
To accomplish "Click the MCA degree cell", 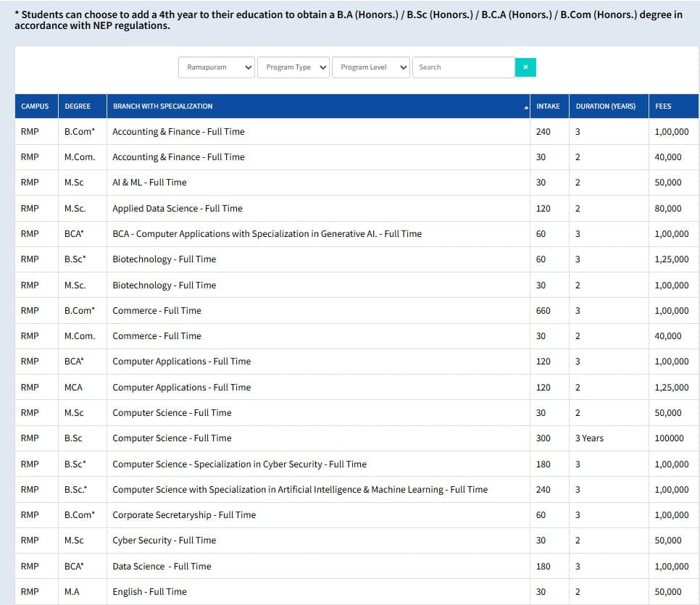I will 73,388.
